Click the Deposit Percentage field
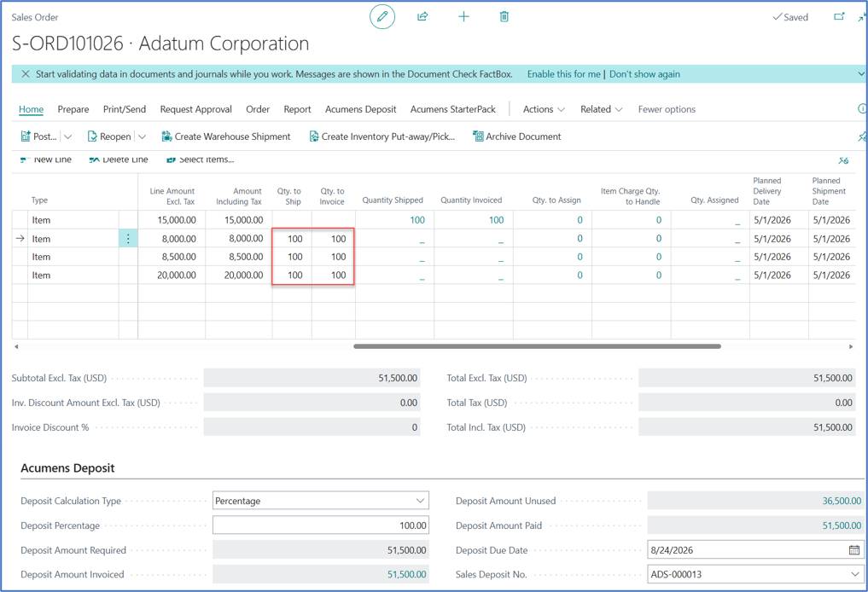868x592 pixels. pyautogui.click(x=321, y=525)
